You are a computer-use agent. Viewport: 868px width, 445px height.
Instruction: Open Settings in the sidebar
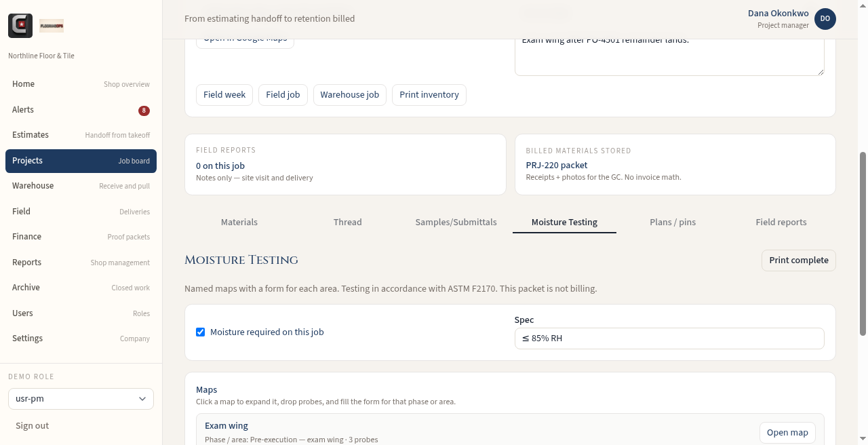pyautogui.click(x=81, y=338)
